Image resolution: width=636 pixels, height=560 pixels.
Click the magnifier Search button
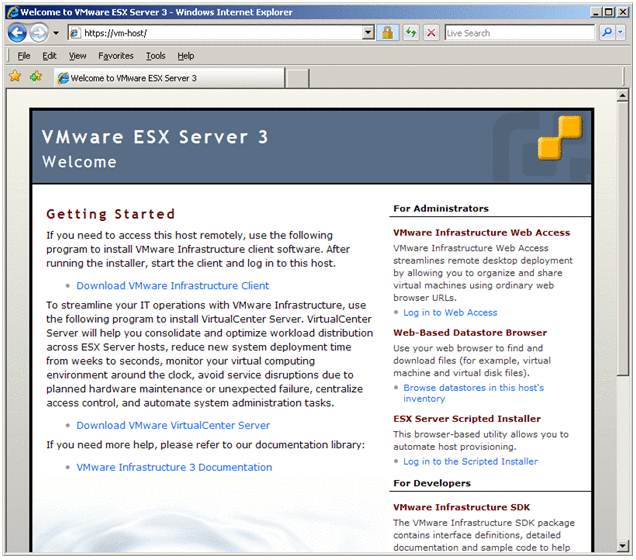607,33
